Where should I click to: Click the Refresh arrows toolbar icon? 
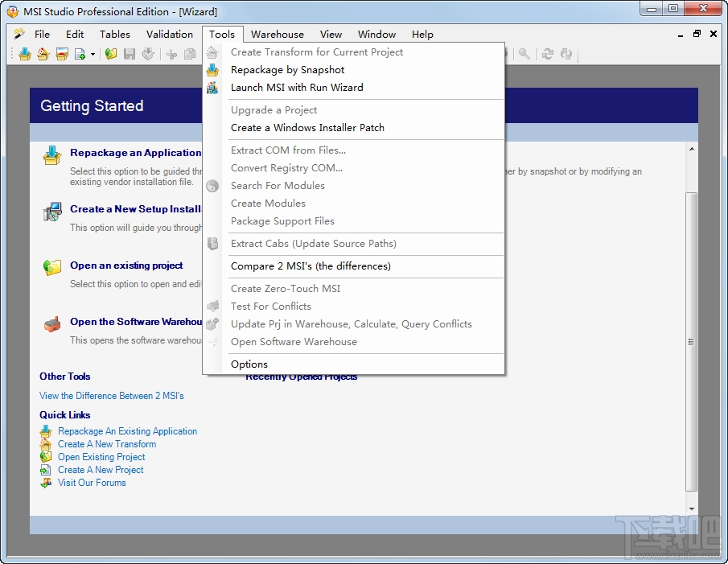548,54
